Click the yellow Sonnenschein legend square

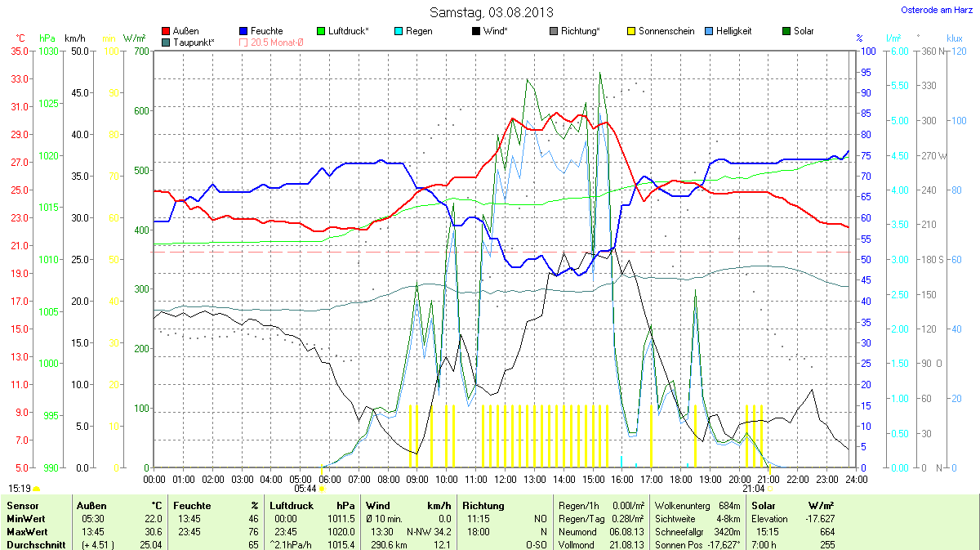pos(631,31)
